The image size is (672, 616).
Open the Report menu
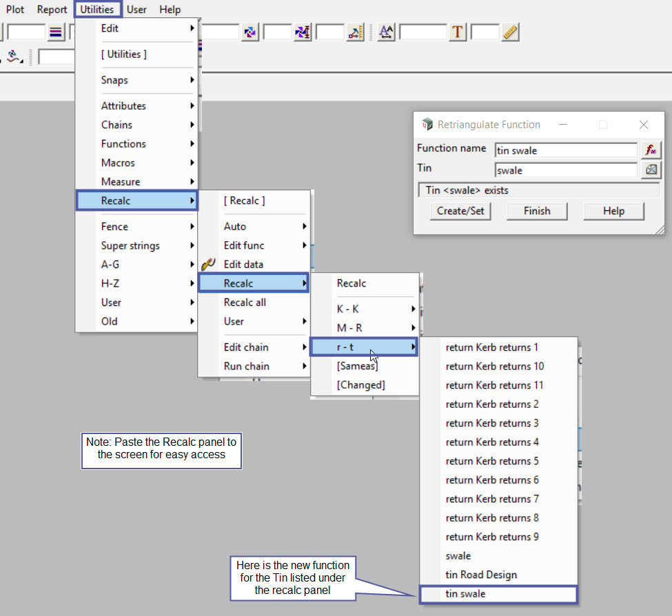click(x=52, y=10)
